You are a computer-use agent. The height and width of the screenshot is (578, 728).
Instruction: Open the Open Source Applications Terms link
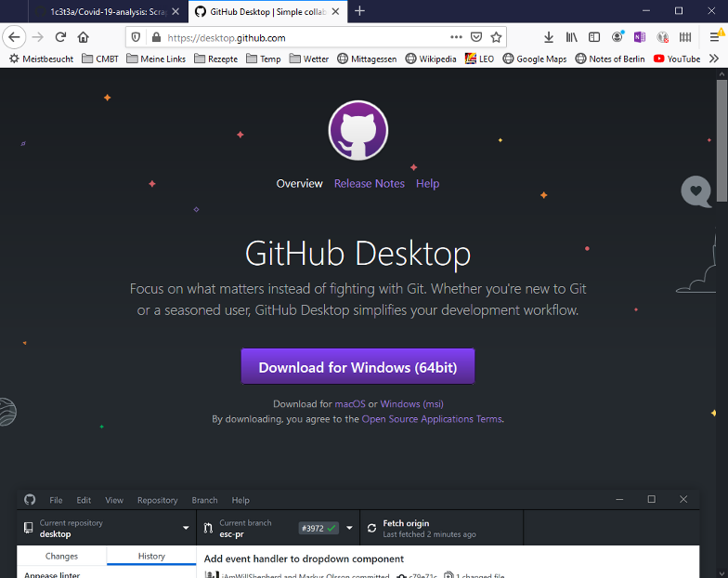(x=432, y=419)
